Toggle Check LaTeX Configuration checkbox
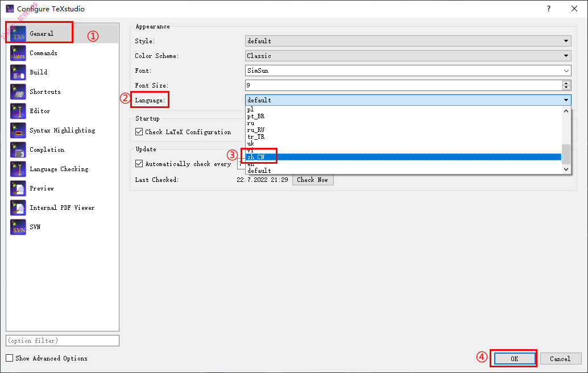Screen dimensions: 588x373 [139, 131]
